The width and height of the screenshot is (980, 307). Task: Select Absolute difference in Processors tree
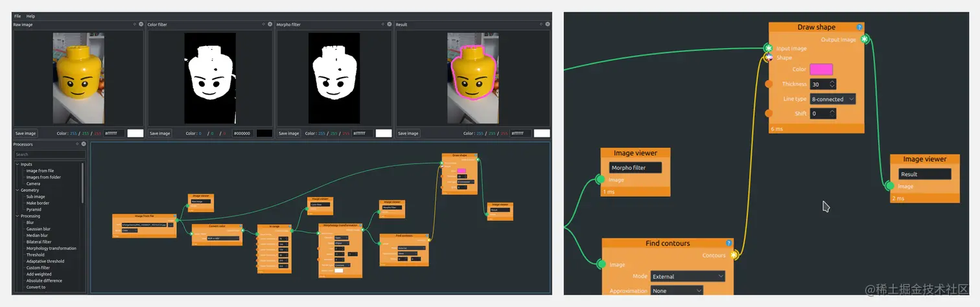[x=44, y=280]
